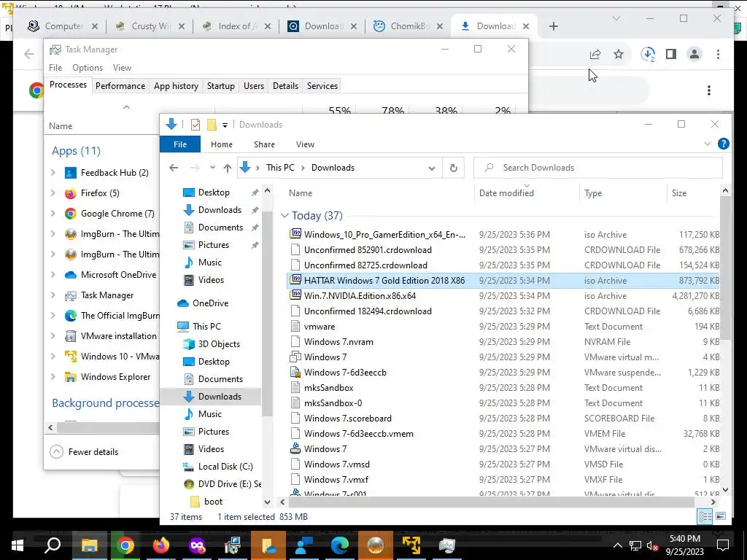Open Firefox from the taskbar
The height and width of the screenshot is (560, 747).
click(160, 545)
